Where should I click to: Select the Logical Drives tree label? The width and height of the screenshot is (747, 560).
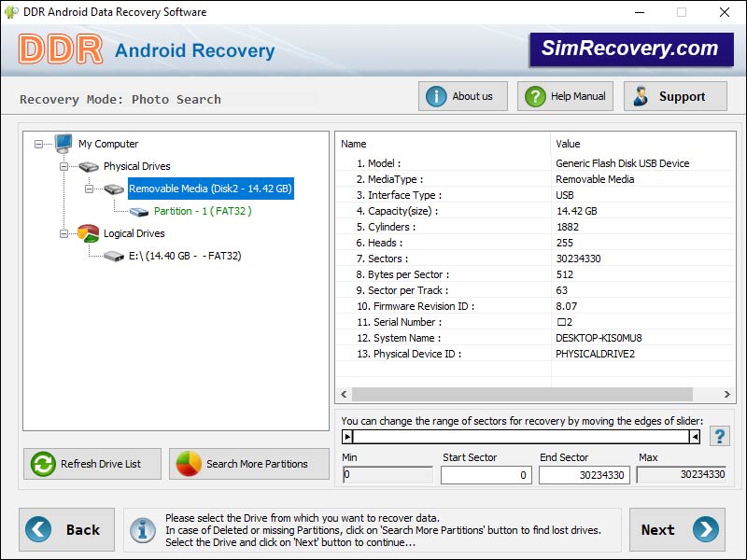click(x=134, y=233)
